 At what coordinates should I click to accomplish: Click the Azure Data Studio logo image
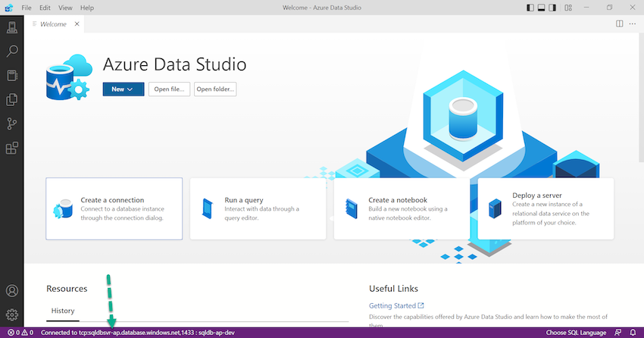tap(69, 77)
